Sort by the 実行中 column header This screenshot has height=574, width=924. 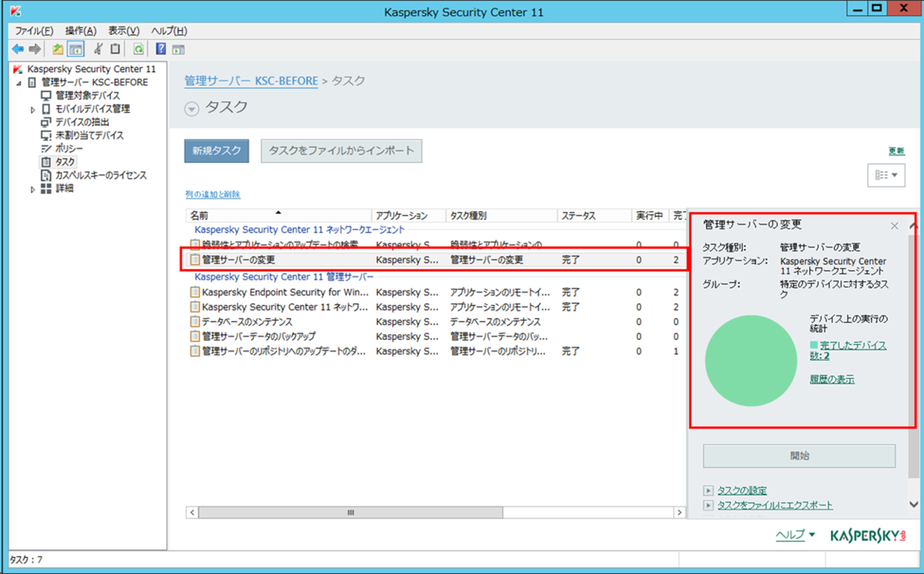[649, 215]
